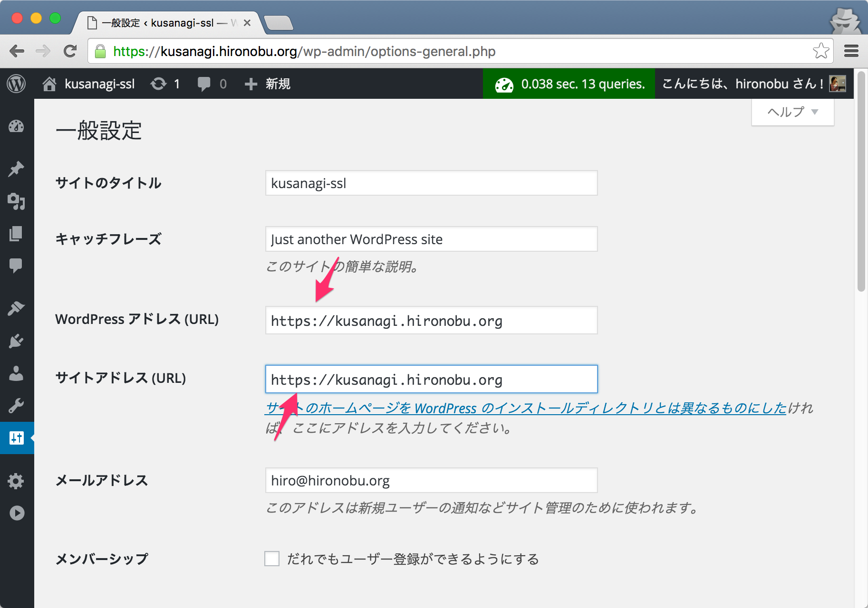
Task: Edit the site title field
Action: [x=431, y=183]
